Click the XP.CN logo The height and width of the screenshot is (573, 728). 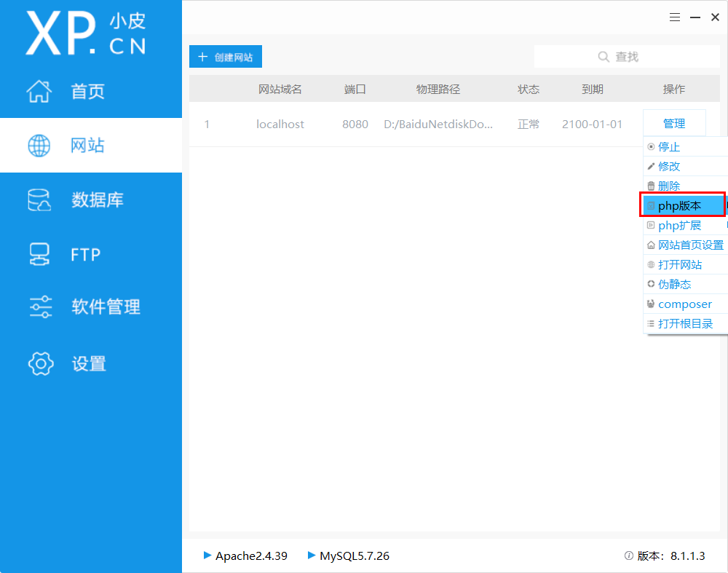(86, 33)
